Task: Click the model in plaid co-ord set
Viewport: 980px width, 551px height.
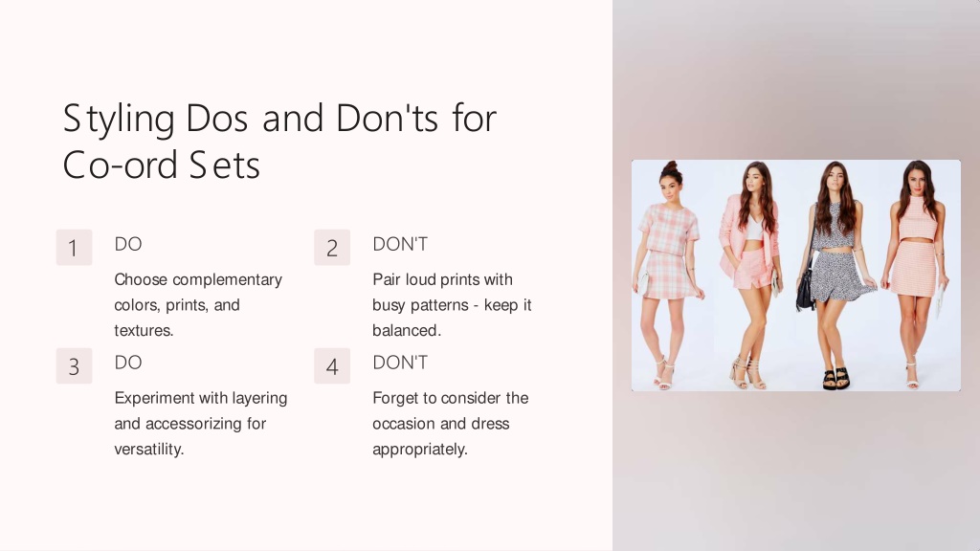Action: pyautogui.click(x=669, y=275)
